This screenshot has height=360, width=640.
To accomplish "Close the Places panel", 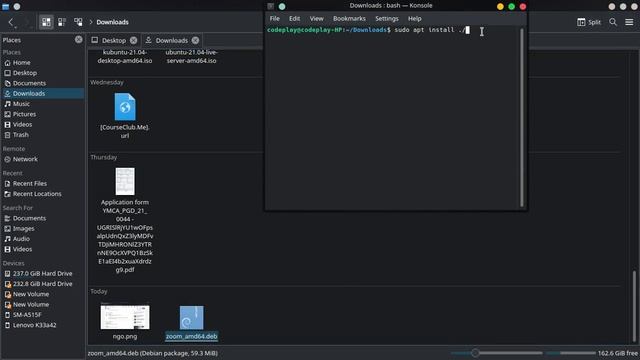I will pos(78,40).
